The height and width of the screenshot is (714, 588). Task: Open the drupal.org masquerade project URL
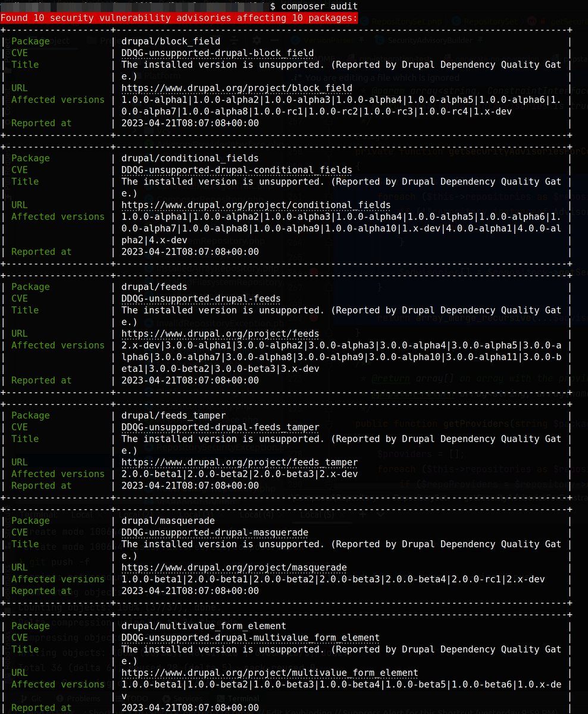[234, 567]
